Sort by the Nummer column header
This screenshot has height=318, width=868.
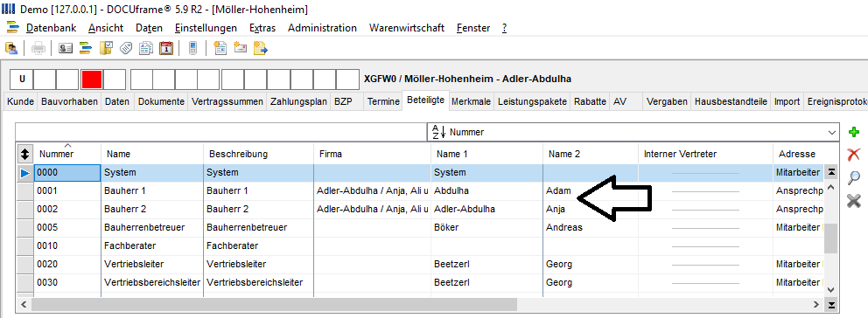coord(67,154)
